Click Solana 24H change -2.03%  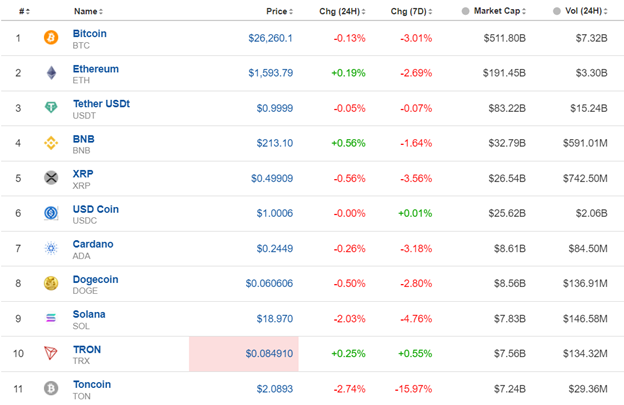(349, 319)
